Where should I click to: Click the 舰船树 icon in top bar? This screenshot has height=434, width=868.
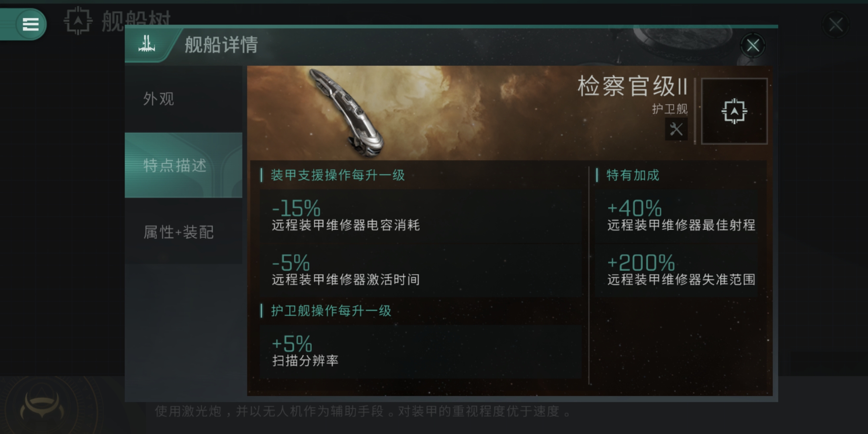pyautogui.click(x=78, y=21)
